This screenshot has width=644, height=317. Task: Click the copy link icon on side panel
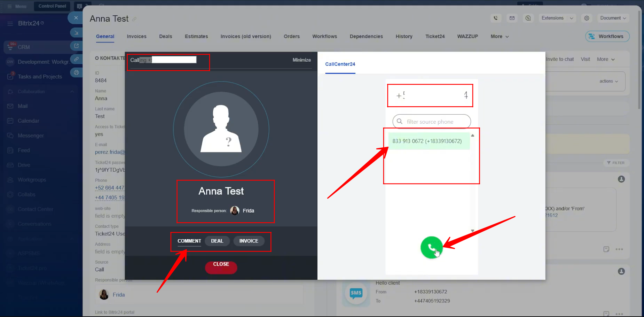76,59
